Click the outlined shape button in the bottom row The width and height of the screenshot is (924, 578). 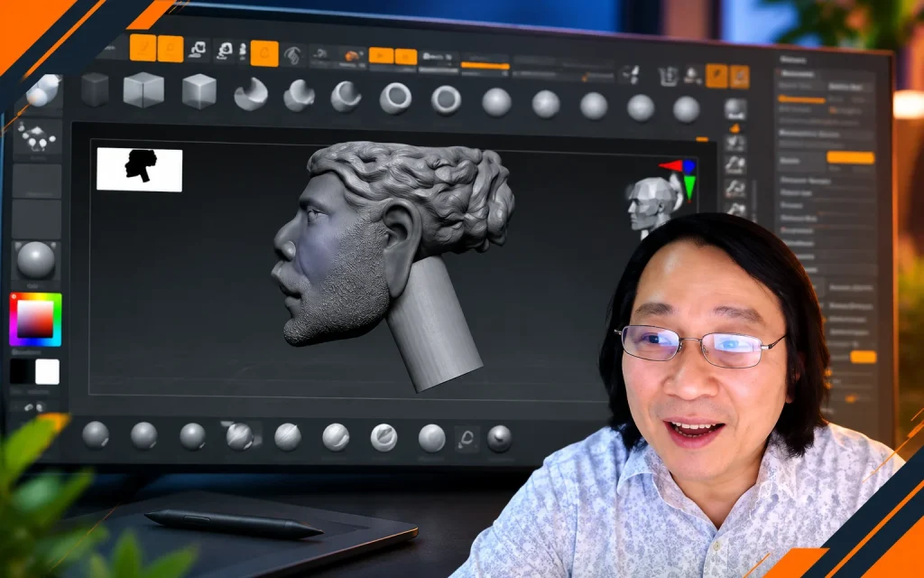tap(467, 439)
